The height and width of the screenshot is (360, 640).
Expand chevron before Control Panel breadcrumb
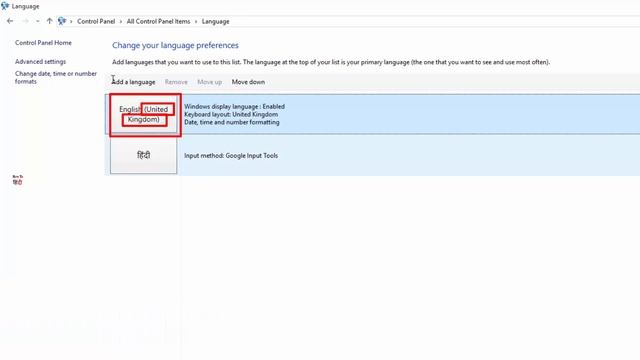click(71, 21)
